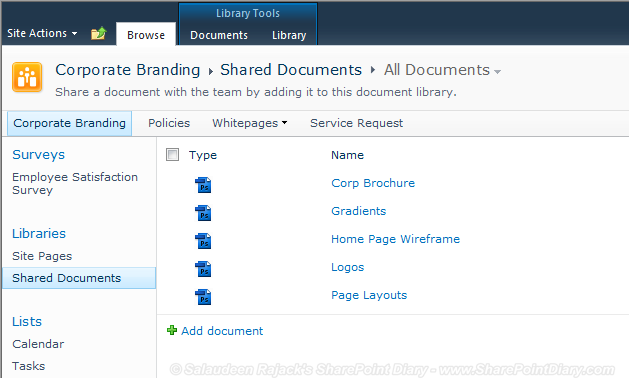Click the Photoshop file icon for Corp Brochure
The image size is (629, 378).
click(203, 185)
